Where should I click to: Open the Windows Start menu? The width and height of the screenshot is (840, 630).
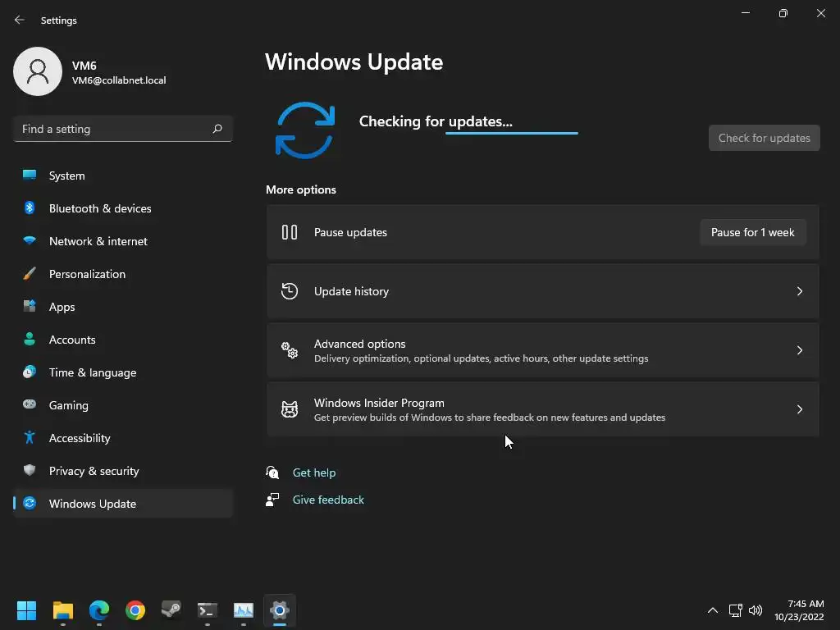[26, 610]
